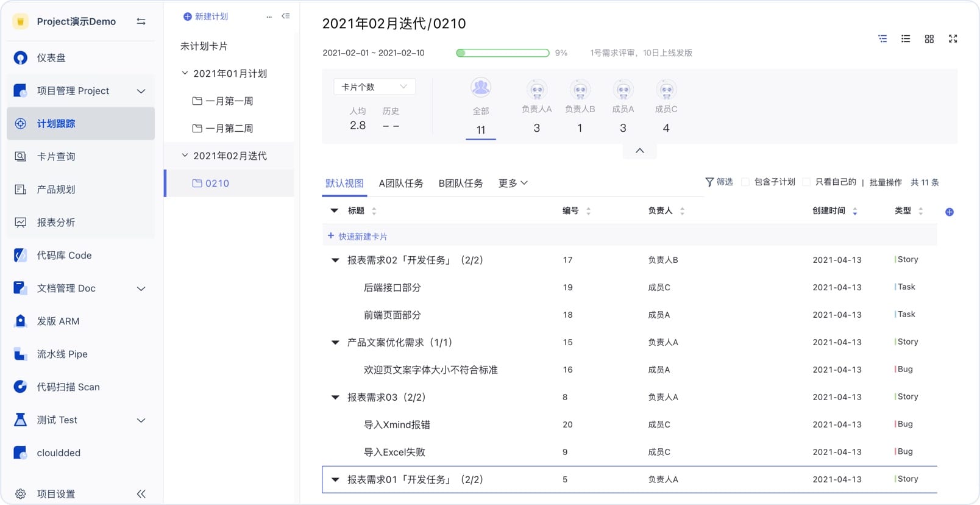The width and height of the screenshot is (980, 505).
Task: Switch to the B团队任务 tab
Action: [460, 183]
